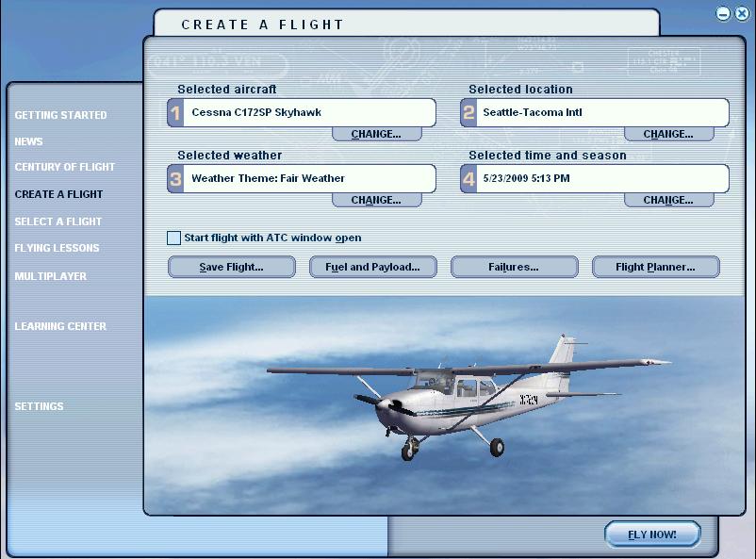Open the Failures dialog
The width and height of the screenshot is (756, 559).
click(514, 267)
